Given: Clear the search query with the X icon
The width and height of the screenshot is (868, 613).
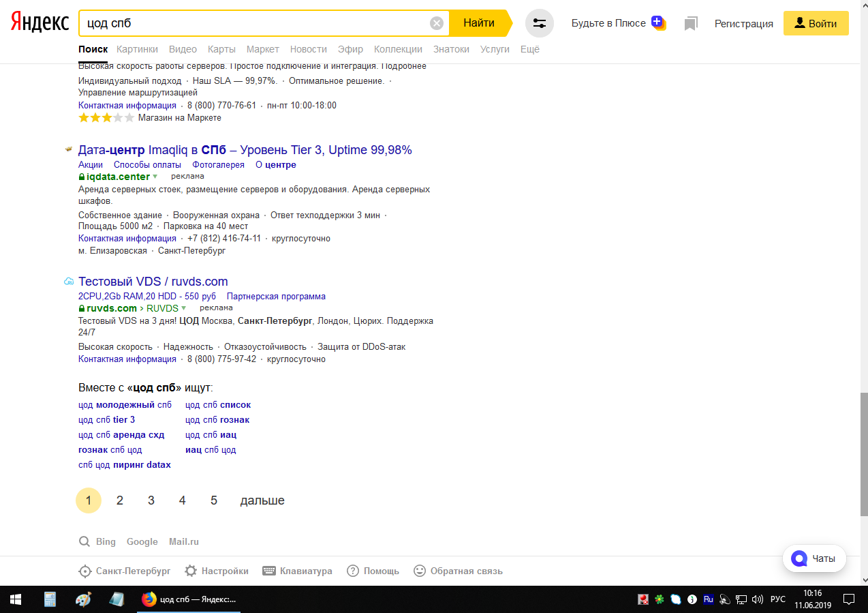Looking at the screenshot, I should [437, 23].
